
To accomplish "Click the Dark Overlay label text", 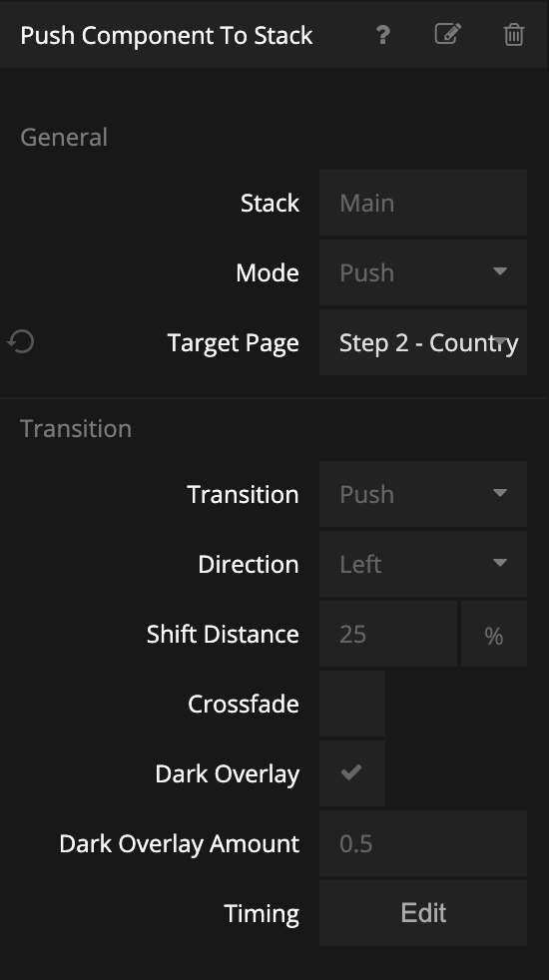I will pos(228,774).
